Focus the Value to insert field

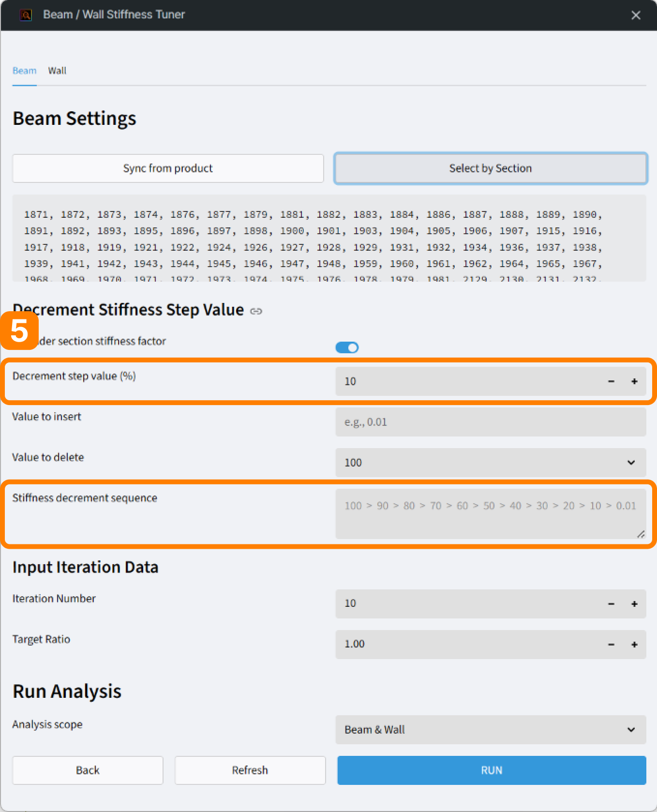(491, 422)
